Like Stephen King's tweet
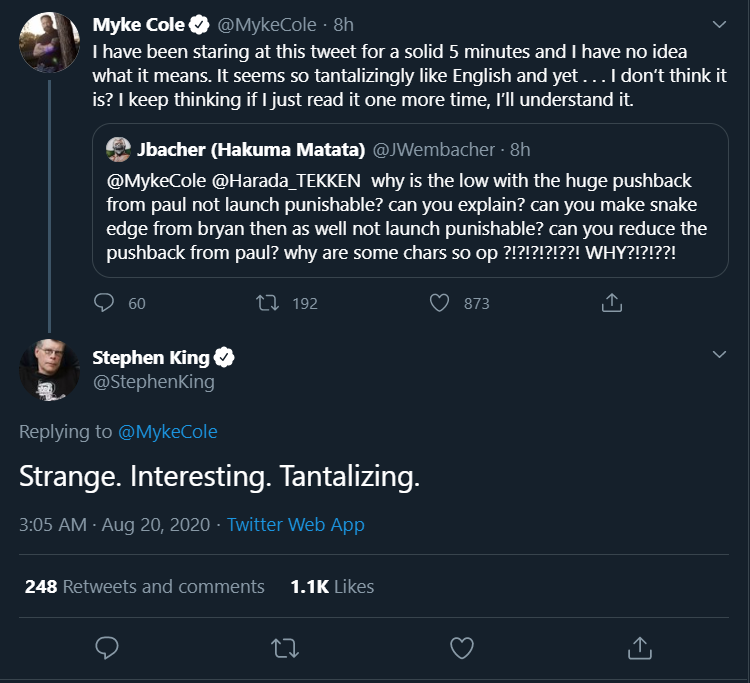This screenshot has width=750, height=683. pos(461,648)
